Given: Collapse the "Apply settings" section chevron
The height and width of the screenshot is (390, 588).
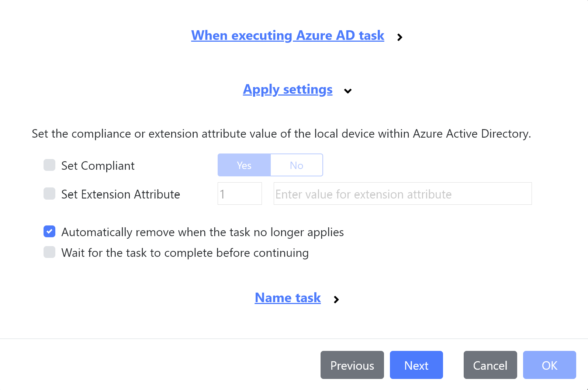Looking at the screenshot, I should (x=347, y=91).
